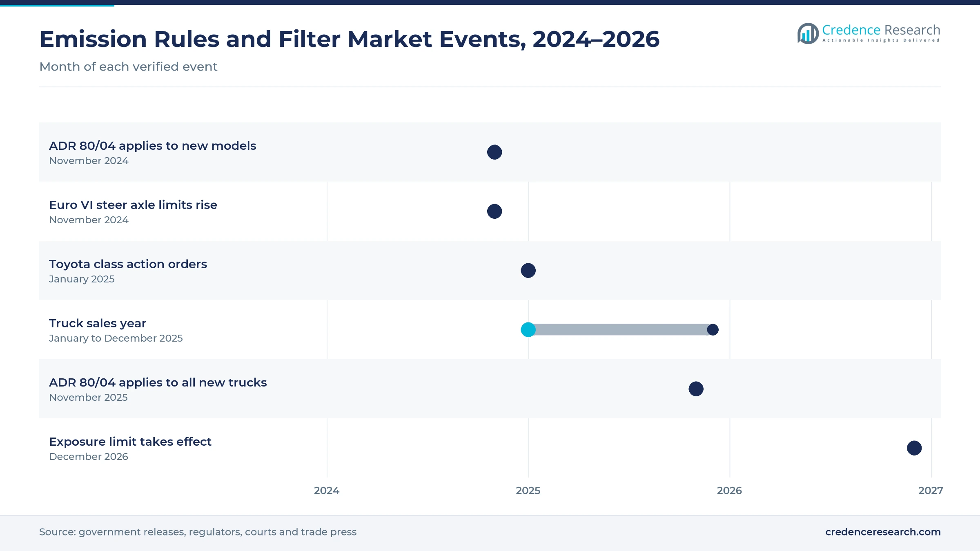Image resolution: width=980 pixels, height=551 pixels.
Task: Click the Source line in the footer
Action: point(198,532)
